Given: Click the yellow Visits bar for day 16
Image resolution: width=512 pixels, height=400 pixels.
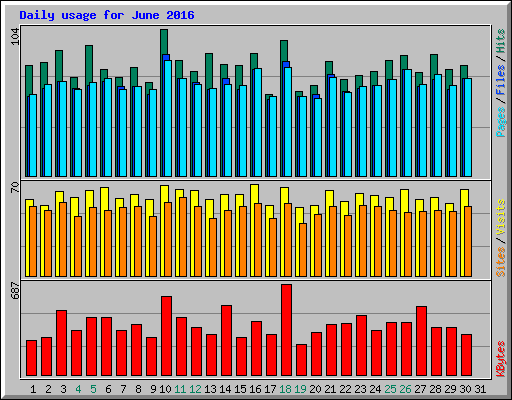Looking at the screenshot, I should tap(254, 193).
